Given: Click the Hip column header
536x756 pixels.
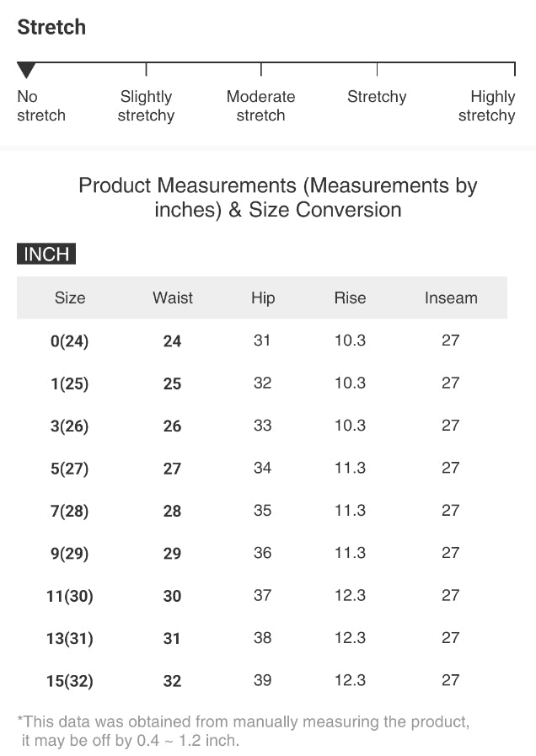Looking at the screenshot, I should [263, 298].
